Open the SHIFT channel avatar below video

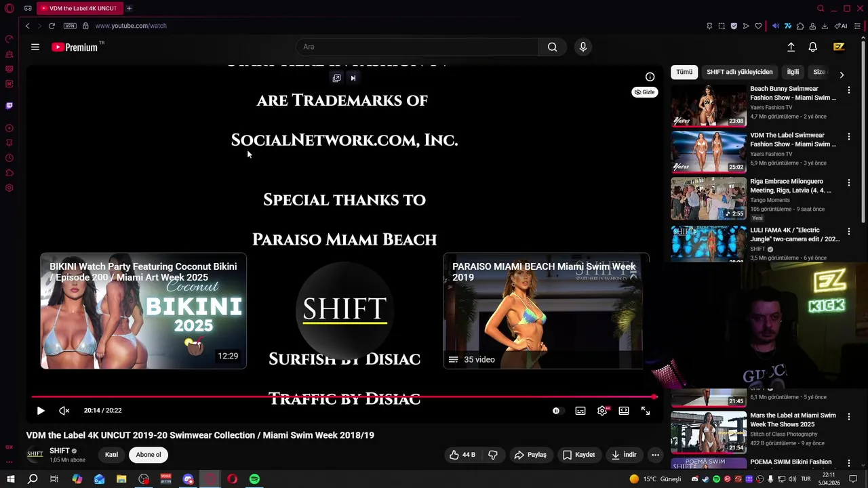[35, 454]
